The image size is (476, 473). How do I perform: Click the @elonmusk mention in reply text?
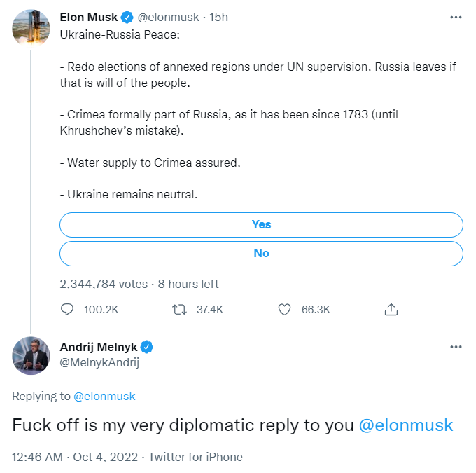[406, 425]
